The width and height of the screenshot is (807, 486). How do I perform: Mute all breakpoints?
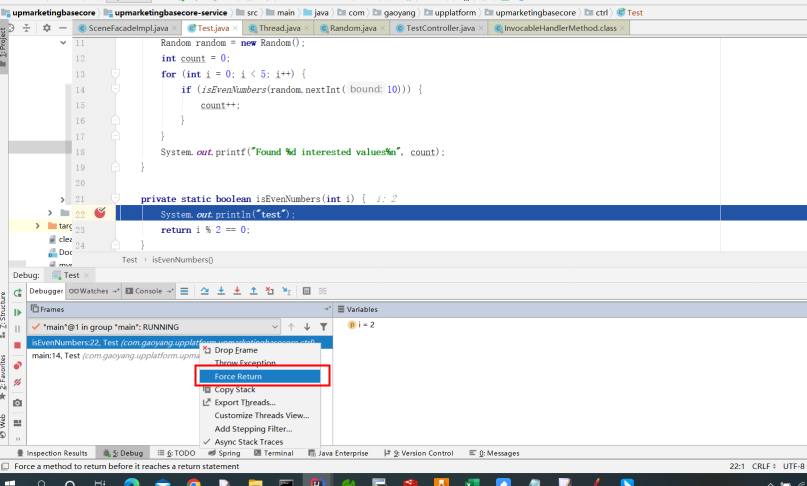(17, 382)
